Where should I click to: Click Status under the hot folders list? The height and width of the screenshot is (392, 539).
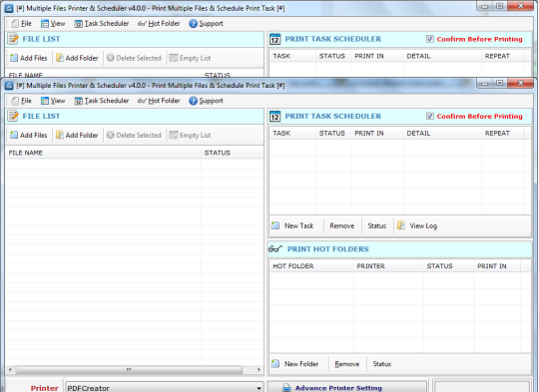pyautogui.click(x=382, y=364)
